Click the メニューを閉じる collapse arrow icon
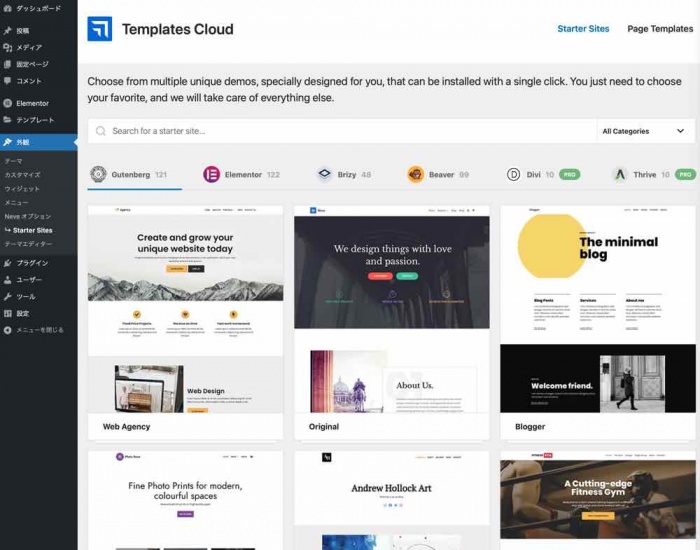The image size is (700, 550). tap(7, 330)
